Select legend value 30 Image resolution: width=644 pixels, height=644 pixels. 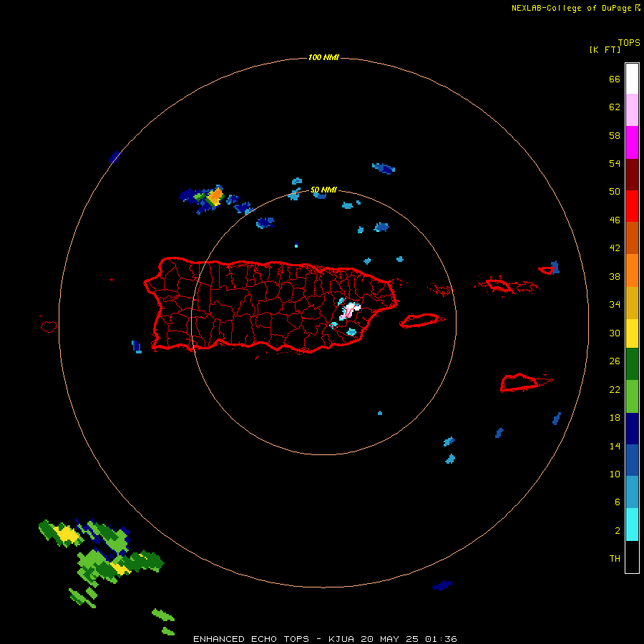pos(615,333)
